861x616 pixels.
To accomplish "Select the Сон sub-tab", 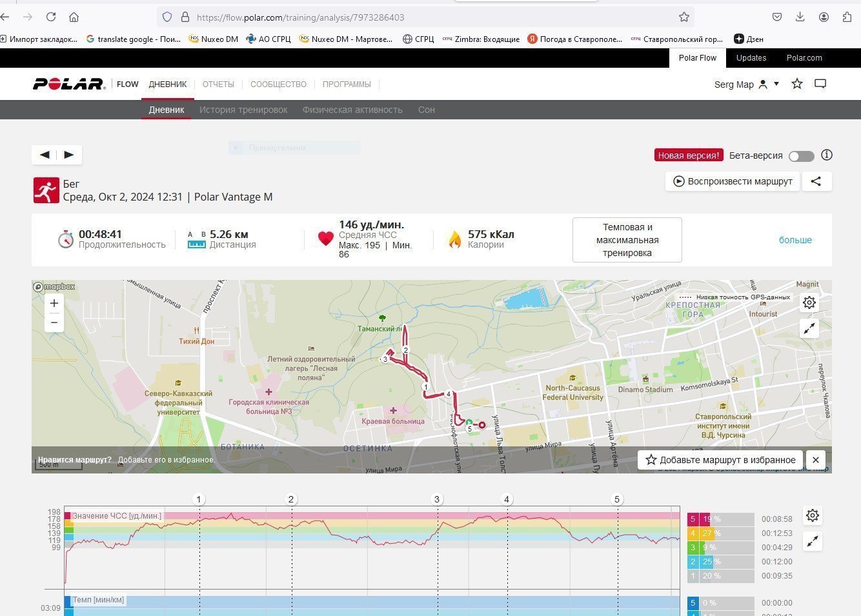I will 427,110.
